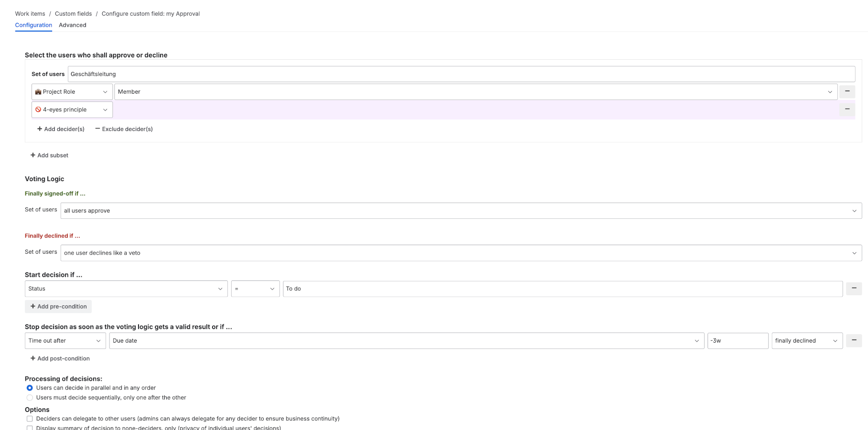Open the Work items breadcrumb link
Viewport: 868px width, 430px height.
[30, 13]
